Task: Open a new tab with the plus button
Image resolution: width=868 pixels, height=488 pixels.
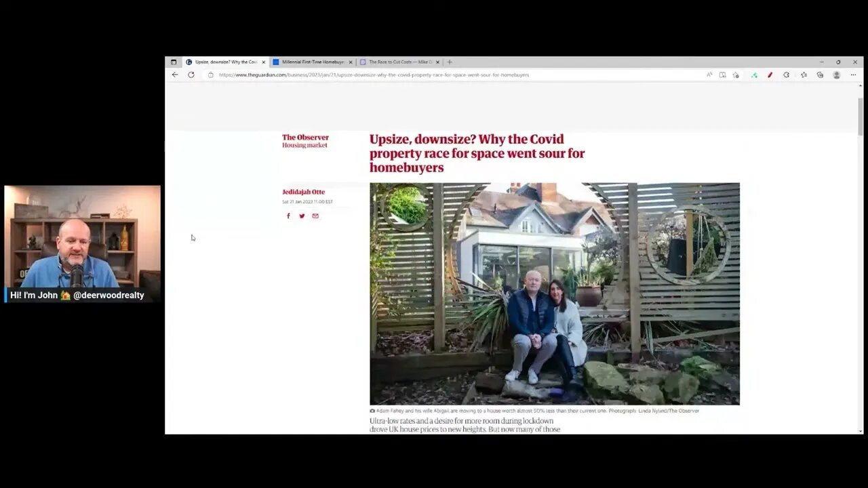Action: [x=450, y=62]
